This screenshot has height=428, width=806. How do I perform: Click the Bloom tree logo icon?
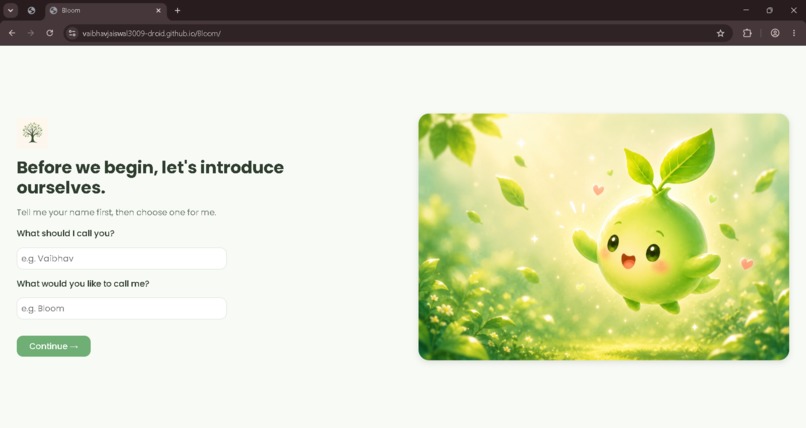tap(32, 133)
